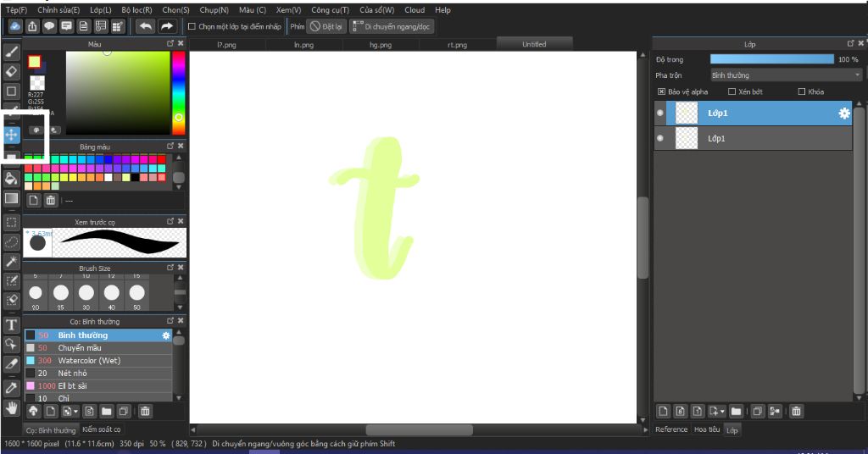
Task: Click the rainbow hue strip in the color panel
Action: [x=178, y=93]
